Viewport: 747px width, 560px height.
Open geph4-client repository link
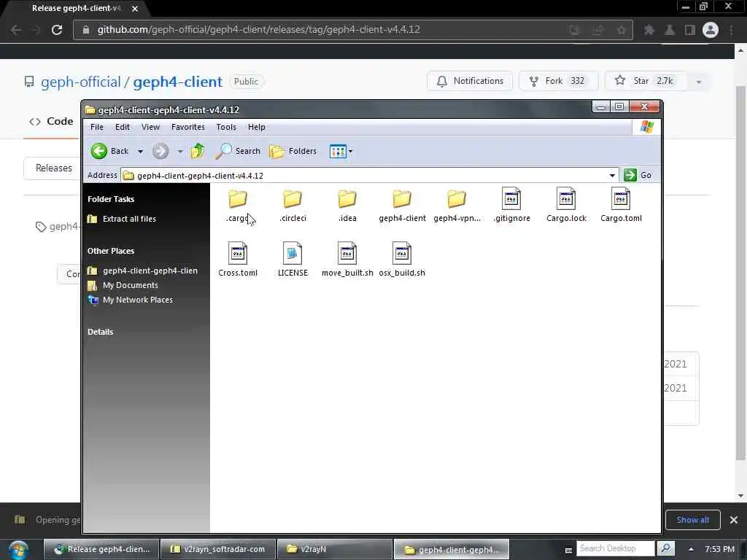tap(177, 82)
